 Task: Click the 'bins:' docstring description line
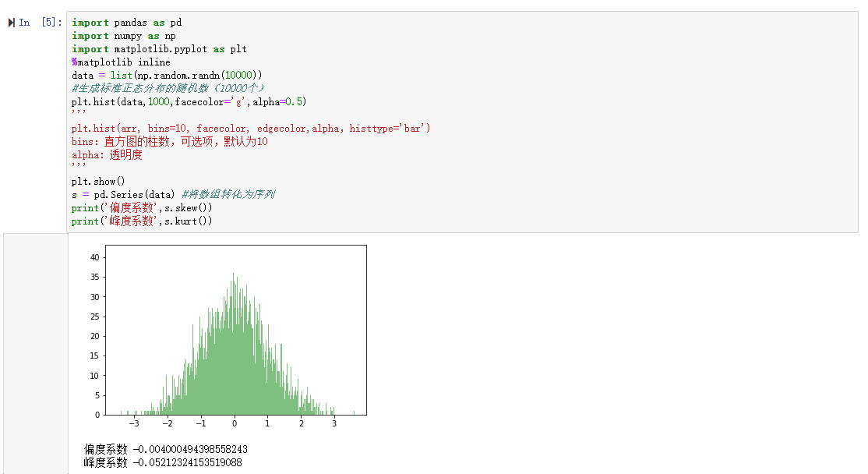[x=169, y=142]
